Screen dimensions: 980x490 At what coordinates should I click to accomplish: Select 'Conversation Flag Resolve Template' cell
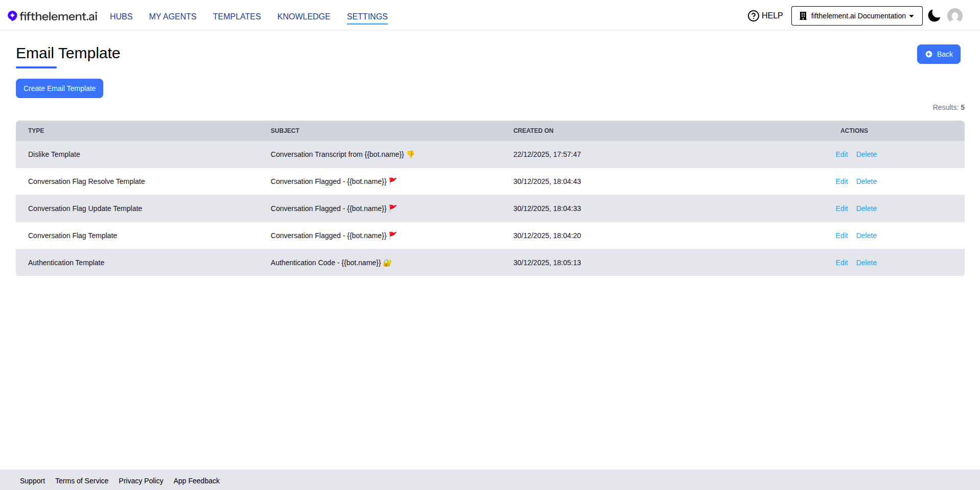86,181
